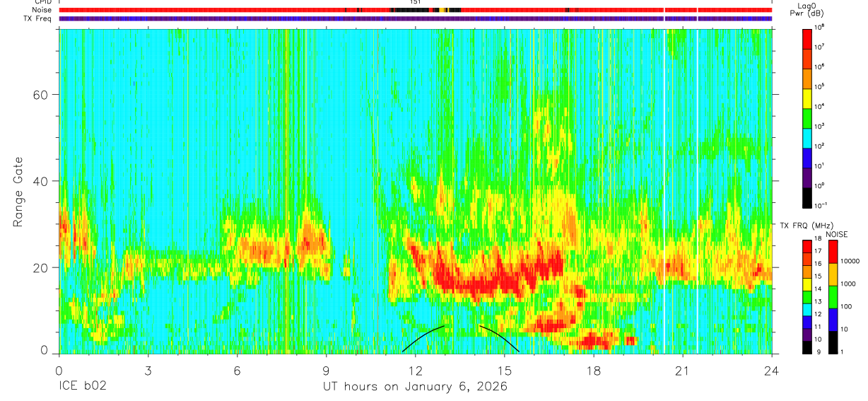Click the '21' tick on the UT axis
Viewport: 868px width, 401px height.
click(683, 370)
